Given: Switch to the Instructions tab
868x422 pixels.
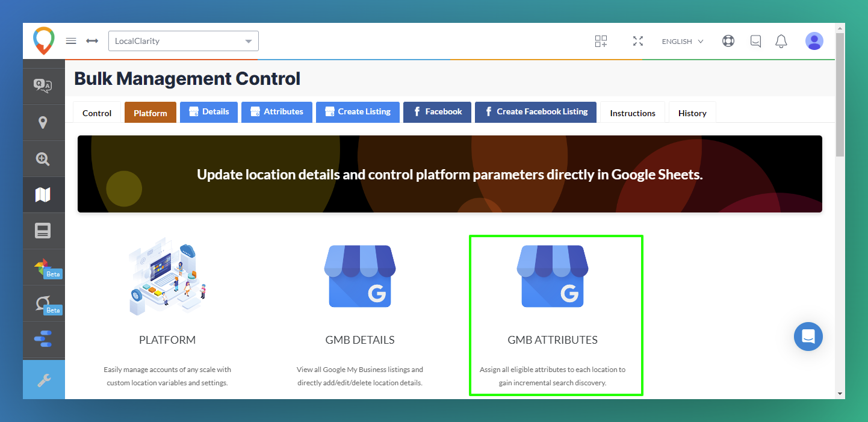Looking at the screenshot, I should (633, 113).
